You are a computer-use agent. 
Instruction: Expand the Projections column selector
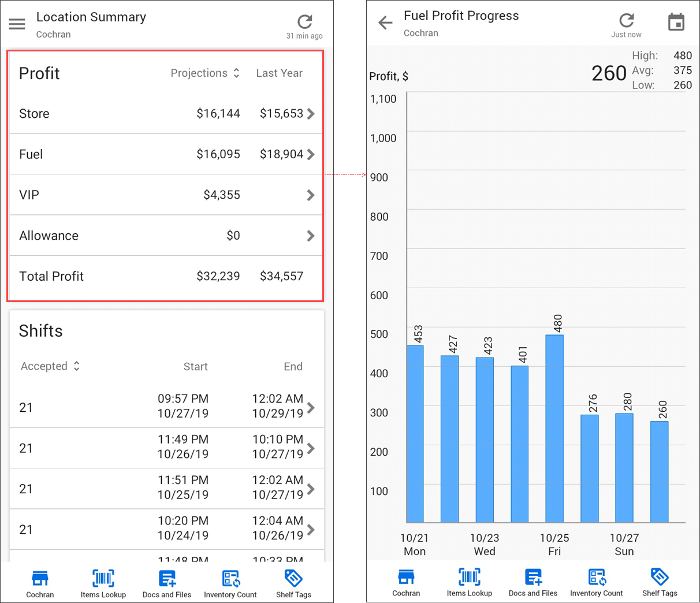click(205, 73)
